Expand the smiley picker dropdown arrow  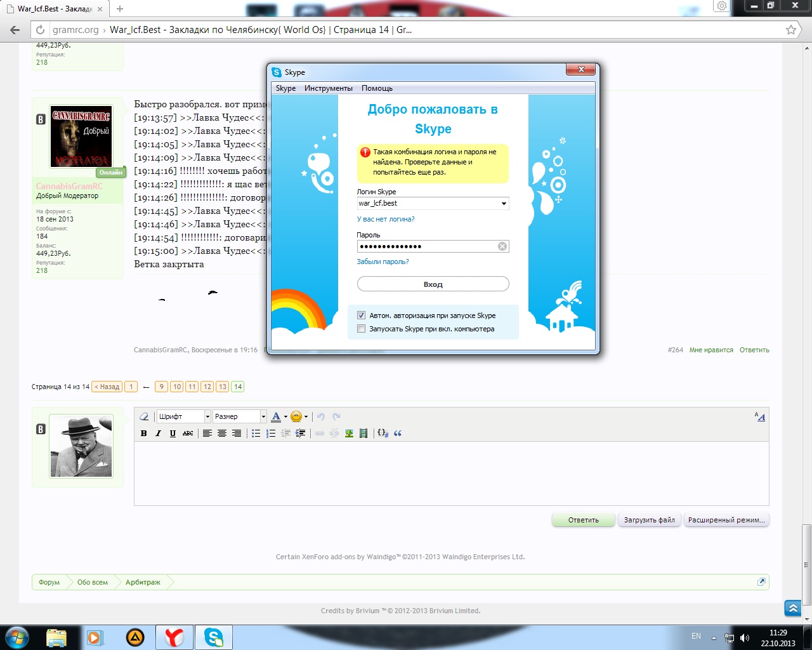pos(306,417)
